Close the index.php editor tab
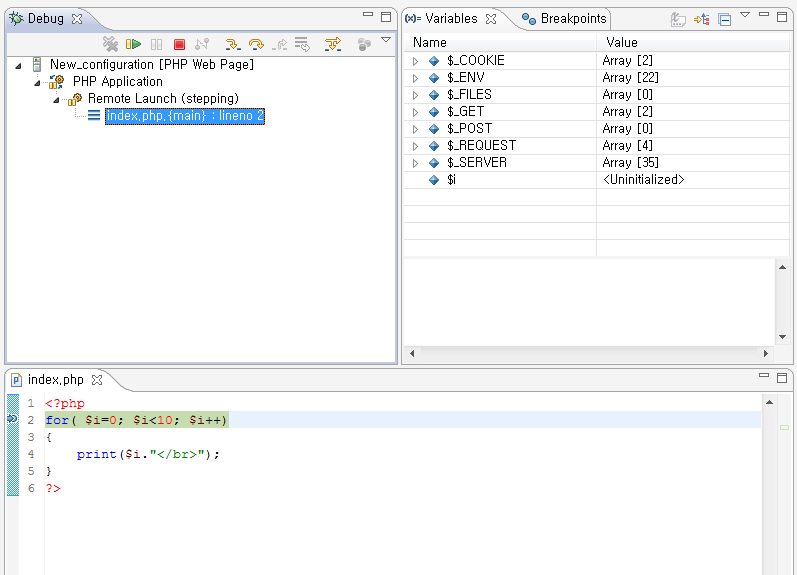The image size is (797, 575). coord(97,380)
